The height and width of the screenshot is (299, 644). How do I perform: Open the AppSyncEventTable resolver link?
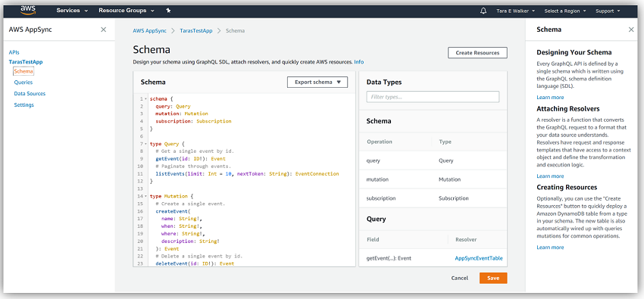[479, 258]
